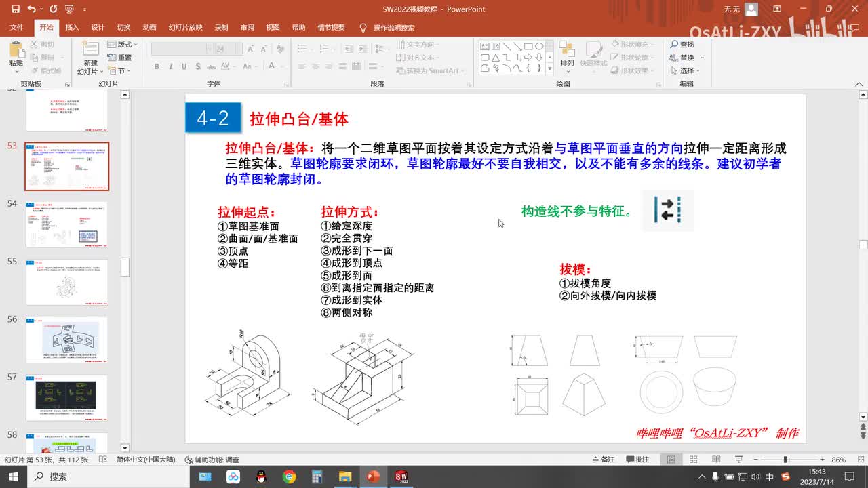The width and height of the screenshot is (868, 488).
Task: Open the File (文件) tab
Action: tap(17, 27)
